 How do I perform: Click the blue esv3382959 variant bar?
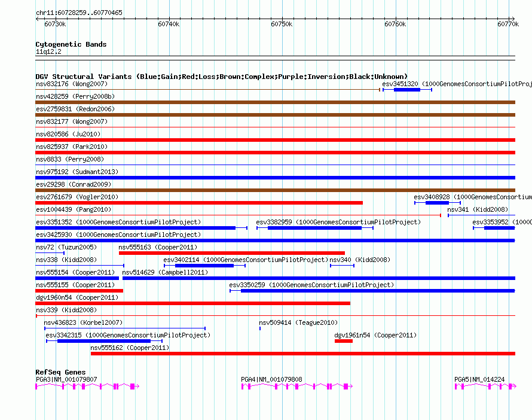click(314, 228)
